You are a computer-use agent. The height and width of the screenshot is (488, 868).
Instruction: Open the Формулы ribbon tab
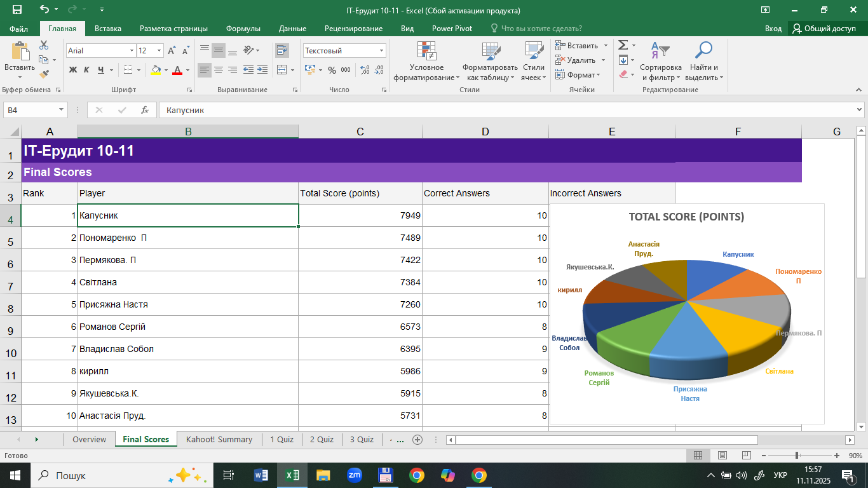point(243,29)
